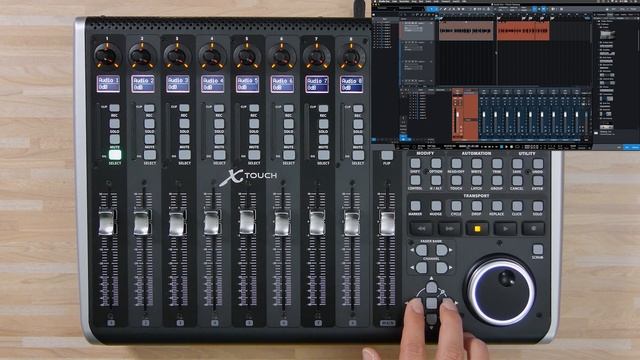Enable Write automation mode
The width and height of the screenshot is (640, 360).
[x=477, y=163]
